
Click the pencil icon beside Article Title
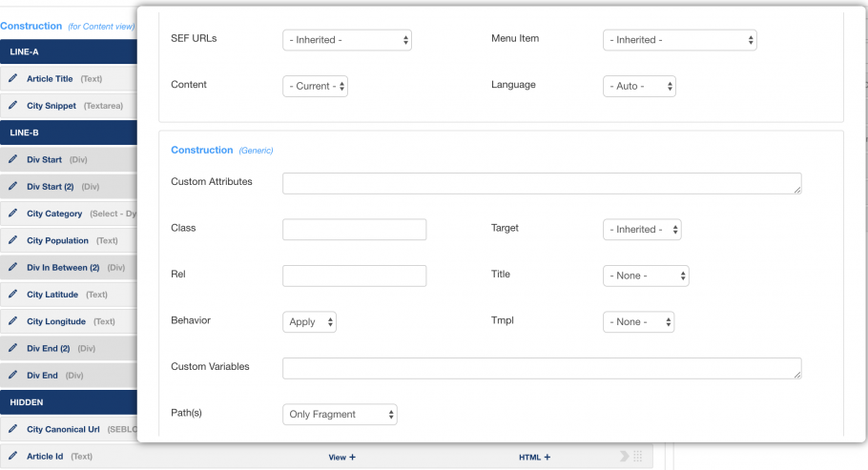click(12, 78)
